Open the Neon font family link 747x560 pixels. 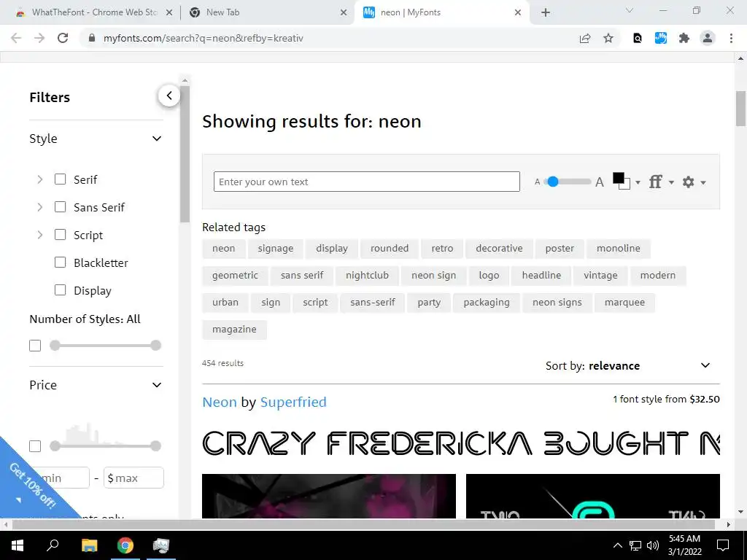(x=219, y=402)
